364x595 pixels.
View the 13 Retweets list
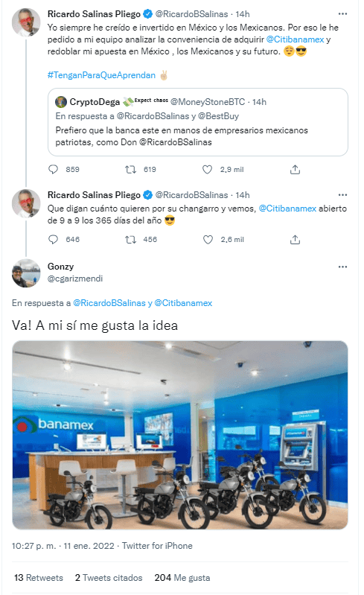[x=39, y=578]
